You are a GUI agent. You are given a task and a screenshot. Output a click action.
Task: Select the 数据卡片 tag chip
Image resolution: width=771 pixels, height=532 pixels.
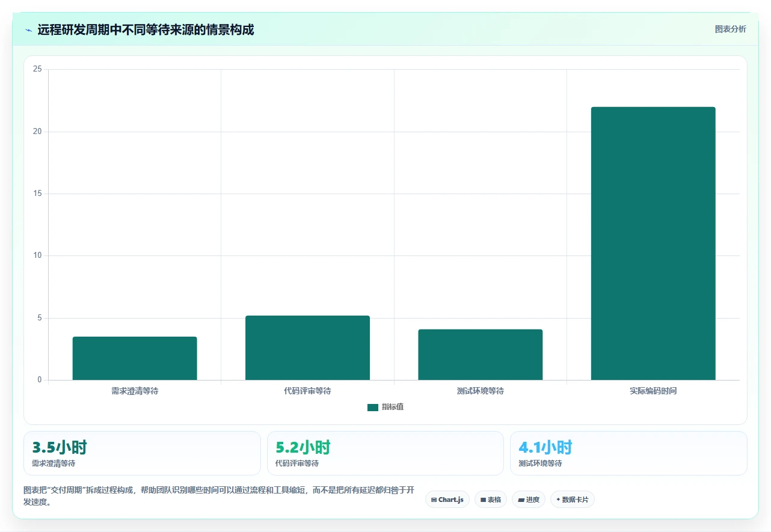(x=573, y=500)
